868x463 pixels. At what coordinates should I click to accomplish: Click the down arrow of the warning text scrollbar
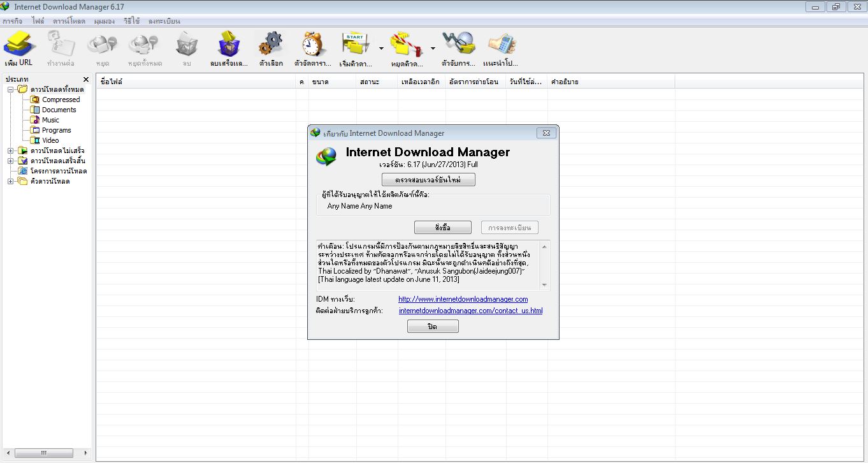point(544,285)
